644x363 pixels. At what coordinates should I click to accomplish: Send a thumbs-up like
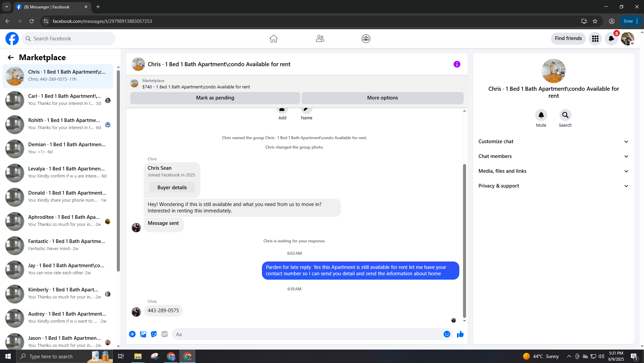[x=460, y=334]
